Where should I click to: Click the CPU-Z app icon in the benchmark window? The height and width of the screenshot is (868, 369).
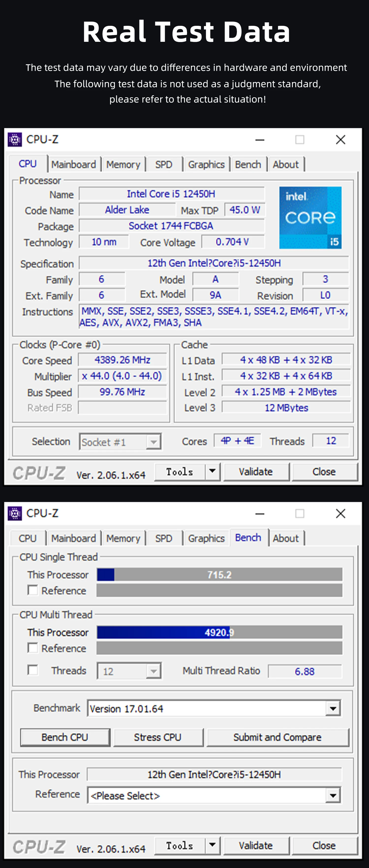click(x=15, y=513)
